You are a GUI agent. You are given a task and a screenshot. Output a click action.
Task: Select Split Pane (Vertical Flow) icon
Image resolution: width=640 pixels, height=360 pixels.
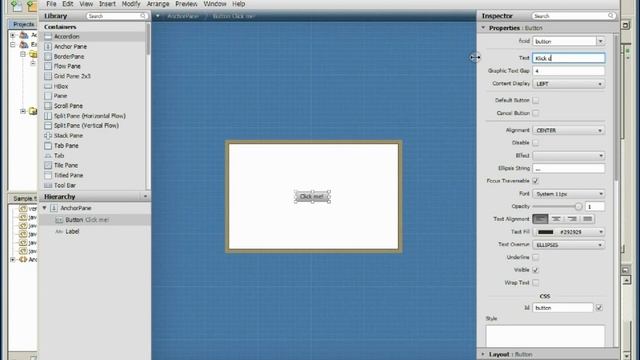pyautogui.click(x=48, y=126)
